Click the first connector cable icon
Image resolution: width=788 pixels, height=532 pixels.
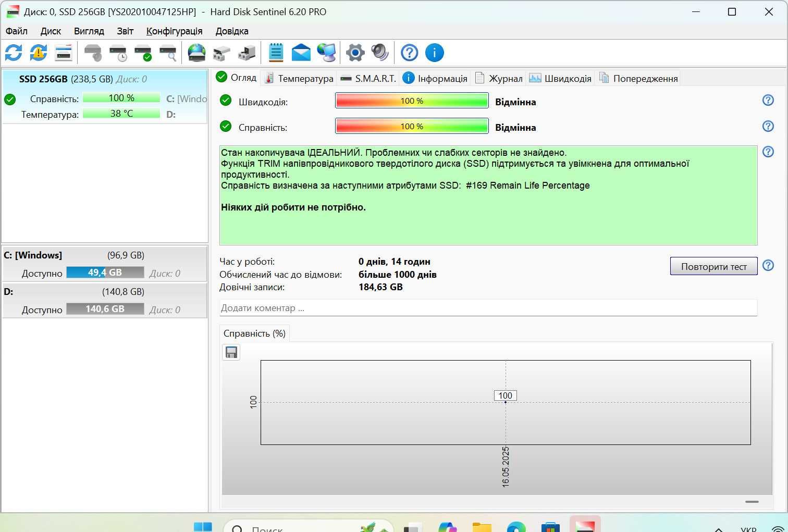pyautogui.click(x=221, y=53)
